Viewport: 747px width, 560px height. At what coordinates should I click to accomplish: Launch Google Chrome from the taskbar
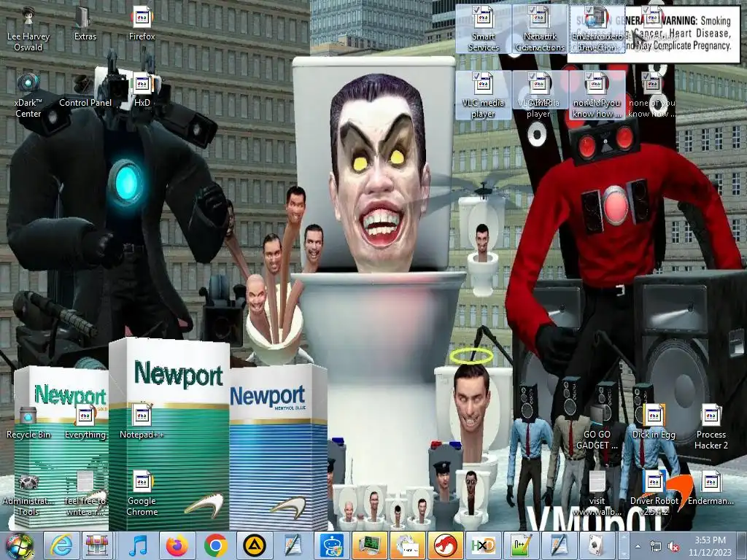[x=216, y=545]
